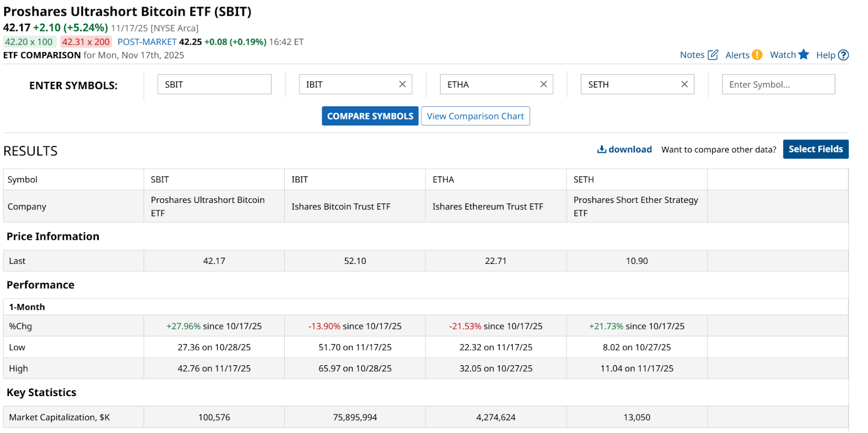Open the Help question mark icon

(843, 55)
